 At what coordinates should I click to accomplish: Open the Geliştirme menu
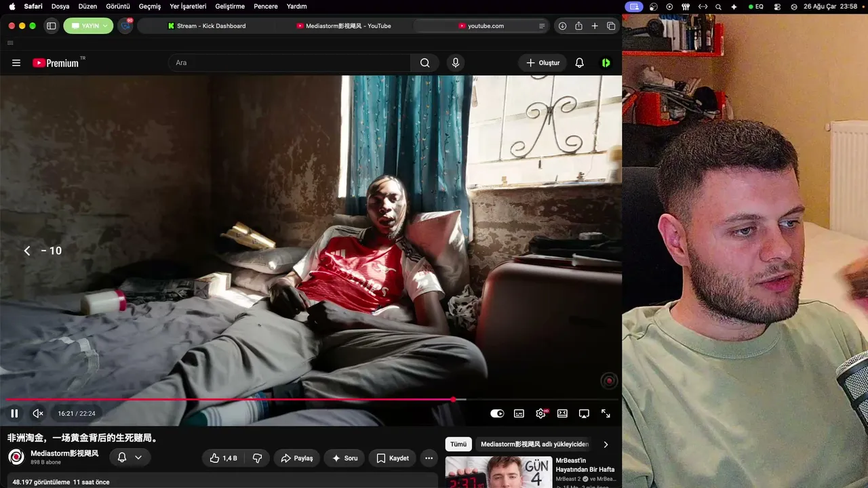tap(230, 6)
